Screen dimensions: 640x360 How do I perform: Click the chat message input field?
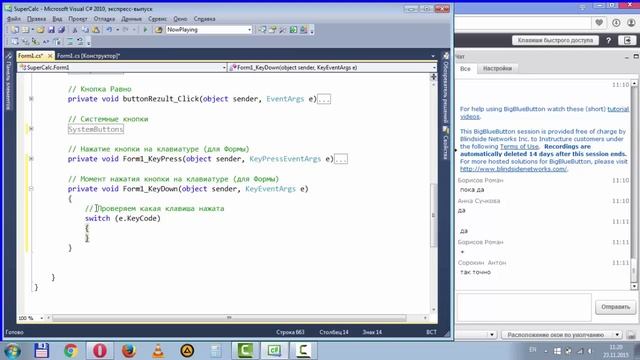coord(524,307)
